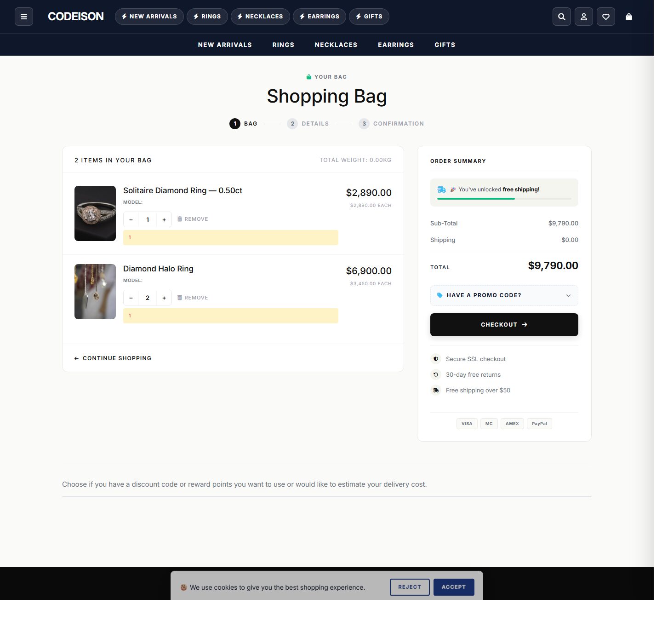Image resolution: width=662 pixels, height=644 pixels.
Task: Select step 3 Confirmation in progress indicator
Action: pyautogui.click(x=391, y=124)
